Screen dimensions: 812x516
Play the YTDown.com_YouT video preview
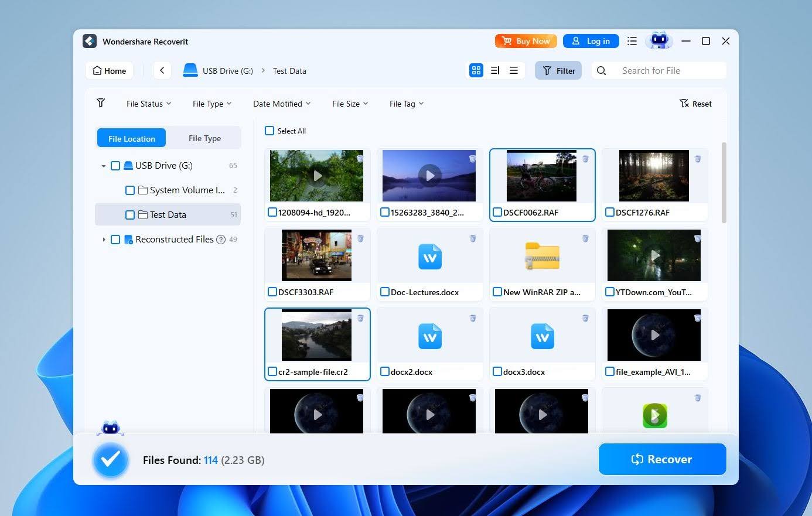pyautogui.click(x=654, y=255)
